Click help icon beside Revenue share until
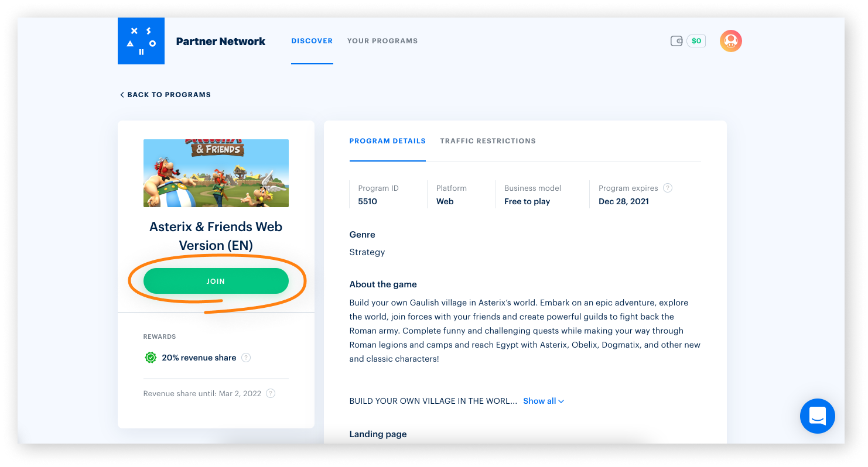 (x=271, y=393)
